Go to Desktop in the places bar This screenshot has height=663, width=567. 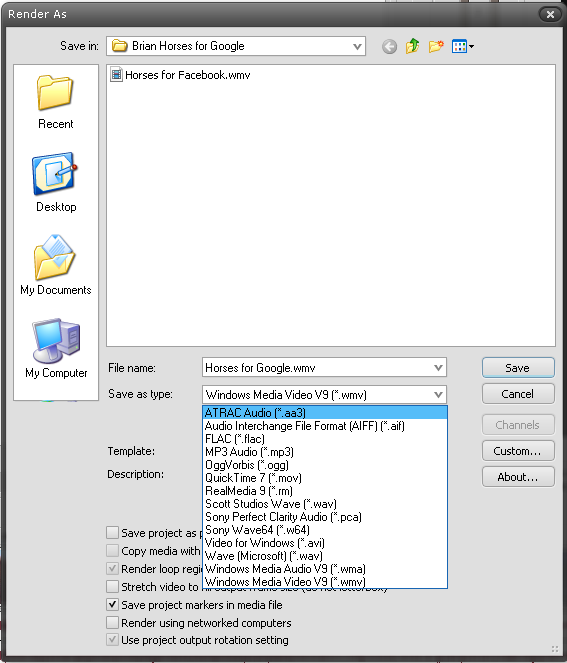click(55, 183)
